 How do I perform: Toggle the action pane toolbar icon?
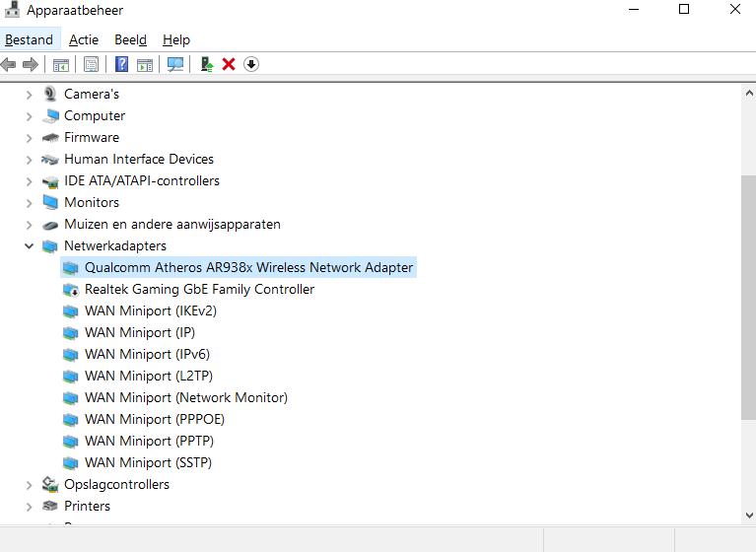pyautogui.click(x=145, y=64)
